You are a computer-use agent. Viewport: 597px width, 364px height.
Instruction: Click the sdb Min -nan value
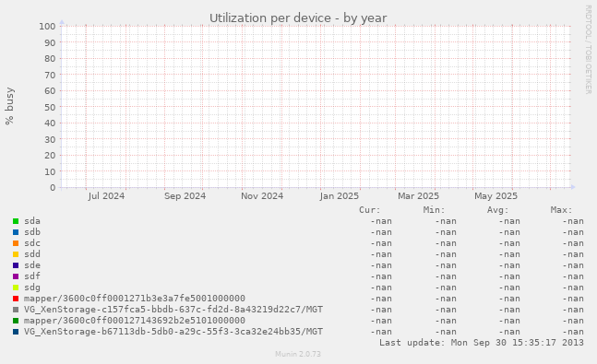tap(446, 232)
